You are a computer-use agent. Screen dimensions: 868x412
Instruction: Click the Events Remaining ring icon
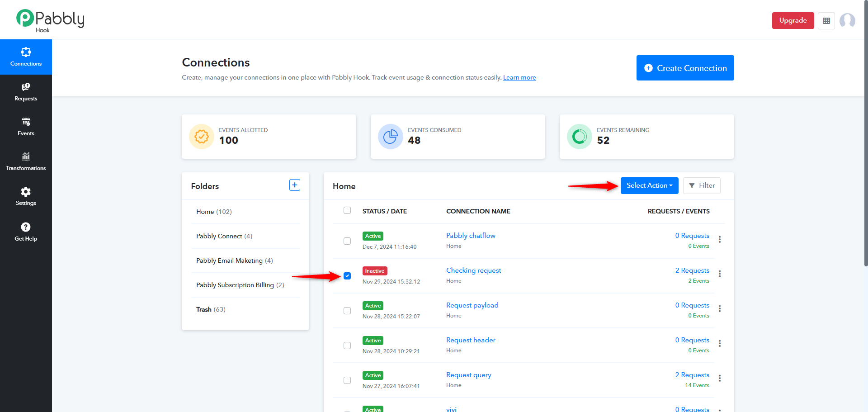(580, 137)
